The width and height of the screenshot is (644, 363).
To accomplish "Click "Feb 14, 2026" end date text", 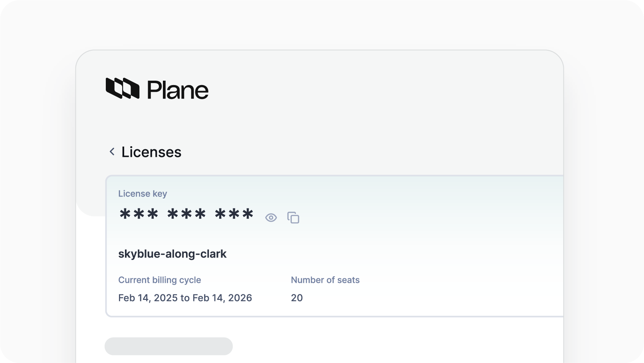I will (222, 298).
